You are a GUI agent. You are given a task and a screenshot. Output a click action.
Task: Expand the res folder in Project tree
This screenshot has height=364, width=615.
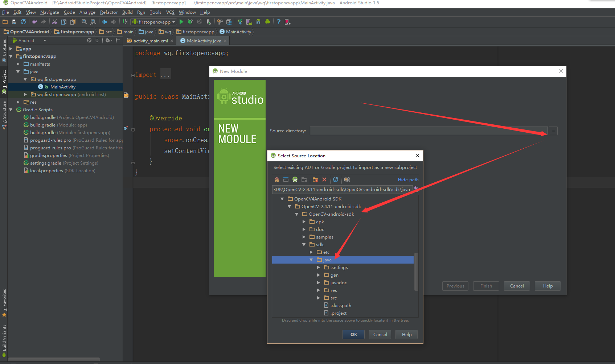18,102
